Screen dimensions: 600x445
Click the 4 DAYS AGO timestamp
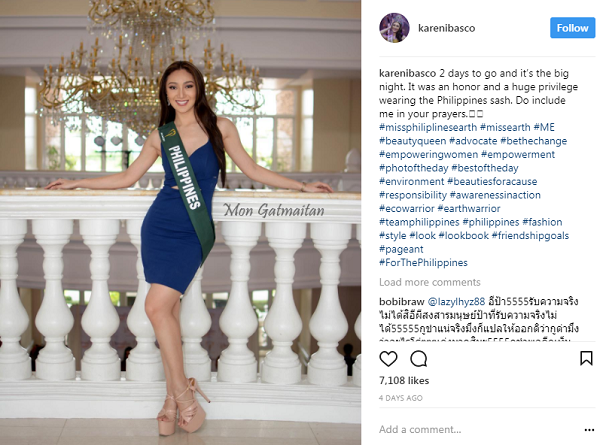(x=401, y=398)
